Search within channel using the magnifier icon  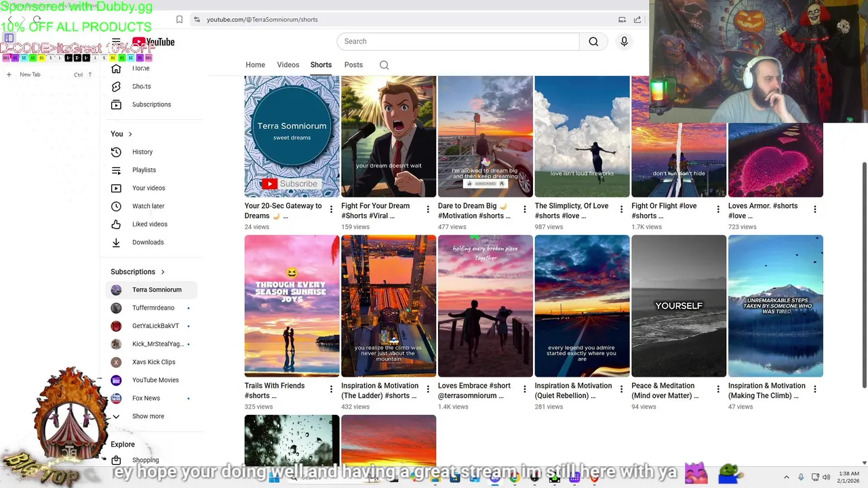pyautogui.click(x=384, y=65)
